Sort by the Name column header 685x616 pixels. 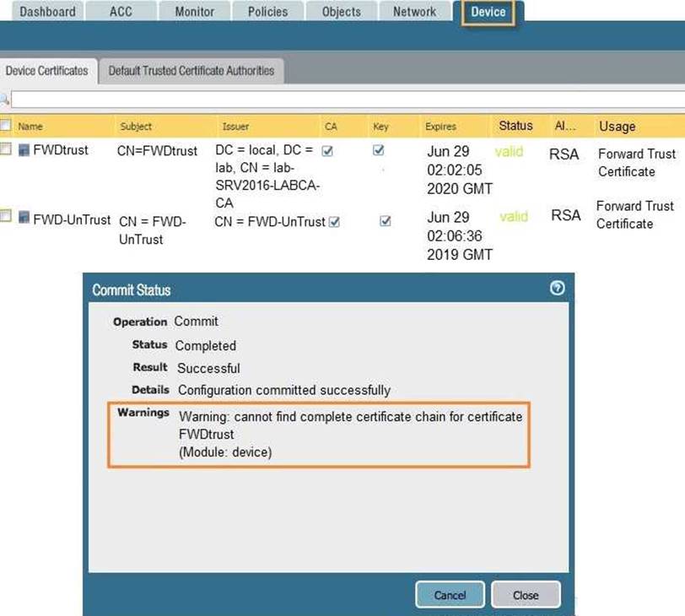click(x=30, y=127)
